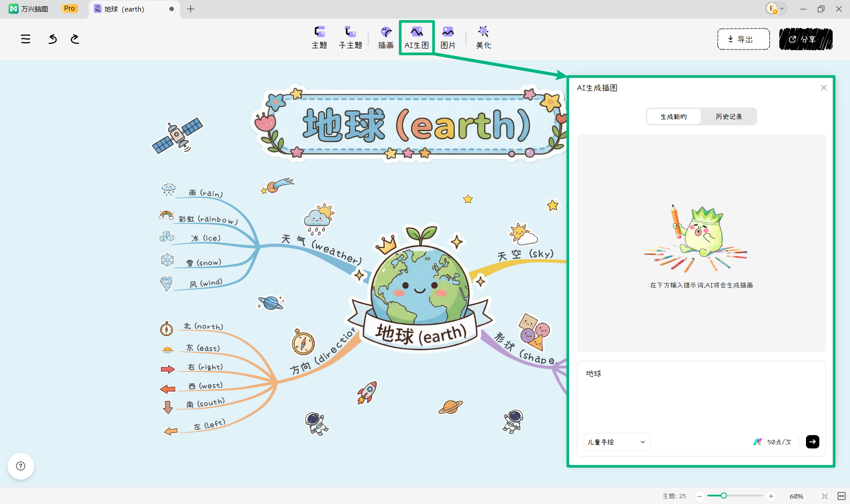Select the 天空 (sky) branch topic
Viewport: 850px width, 504px height.
tap(525, 254)
